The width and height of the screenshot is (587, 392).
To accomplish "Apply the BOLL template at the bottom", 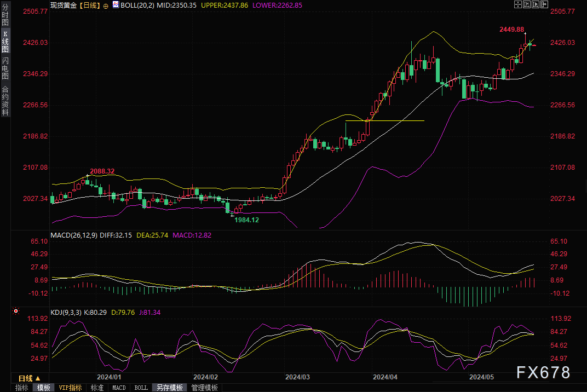I will click(141, 388).
